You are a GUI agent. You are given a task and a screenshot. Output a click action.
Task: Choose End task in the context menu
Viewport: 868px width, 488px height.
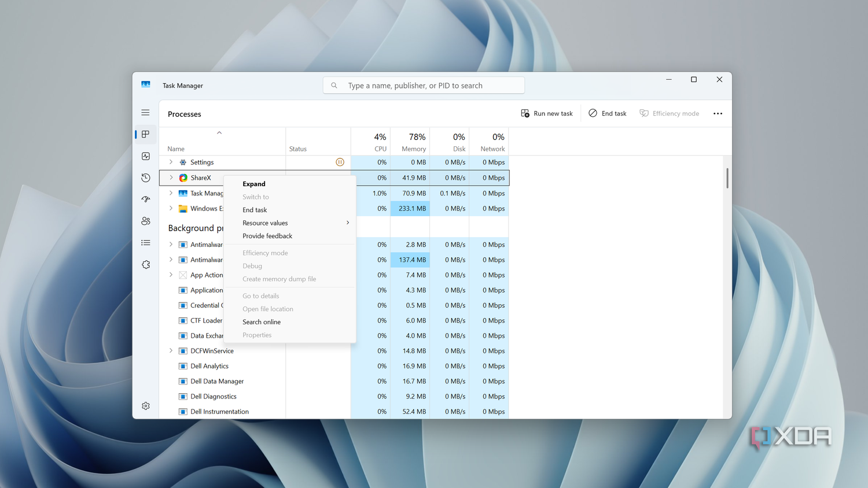pyautogui.click(x=290, y=210)
